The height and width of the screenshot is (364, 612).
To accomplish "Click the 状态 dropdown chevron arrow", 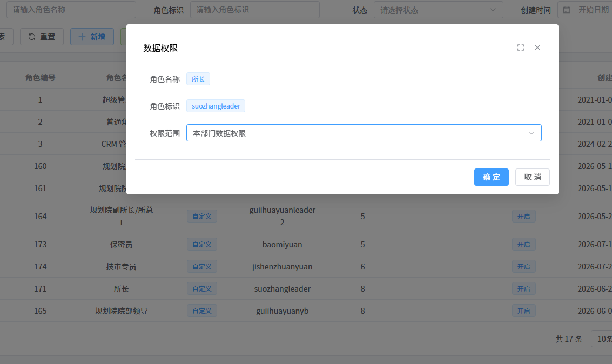I will click(x=493, y=10).
